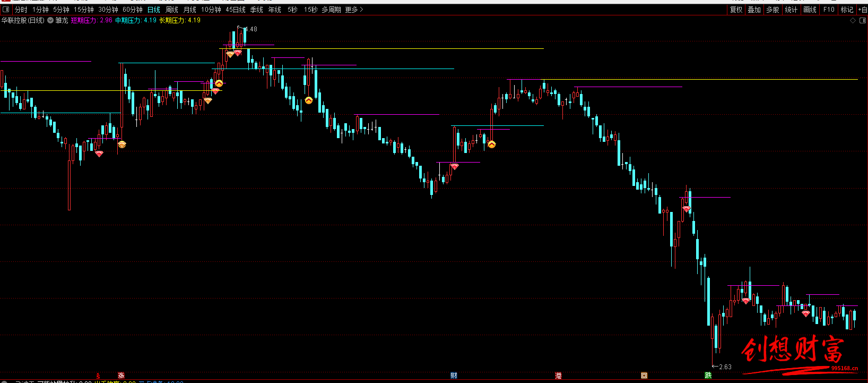Open the 多周期 multi-period view

pos(331,10)
